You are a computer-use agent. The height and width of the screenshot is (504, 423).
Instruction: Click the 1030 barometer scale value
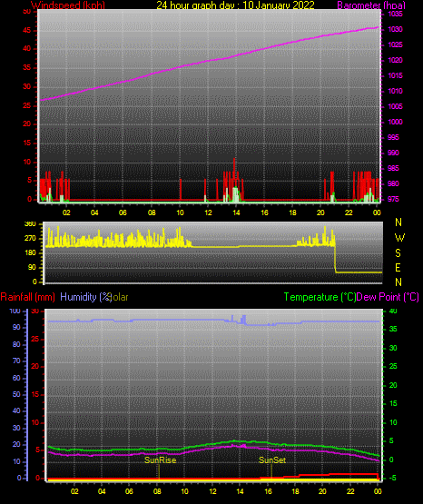click(x=395, y=30)
